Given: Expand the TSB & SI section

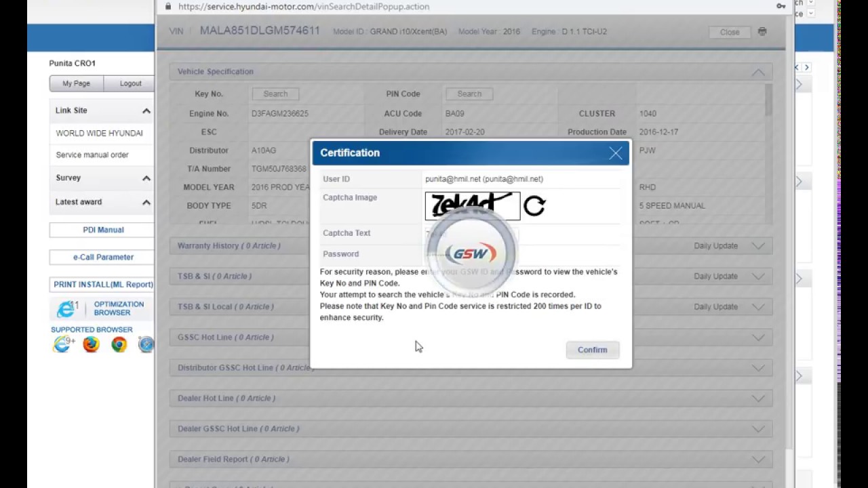Looking at the screenshot, I should pos(757,277).
